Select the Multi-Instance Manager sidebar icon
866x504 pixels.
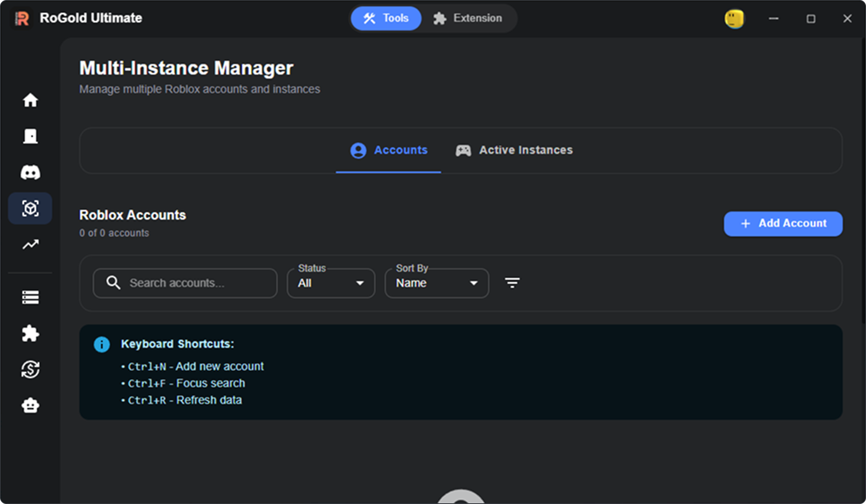tap(30, 208)
